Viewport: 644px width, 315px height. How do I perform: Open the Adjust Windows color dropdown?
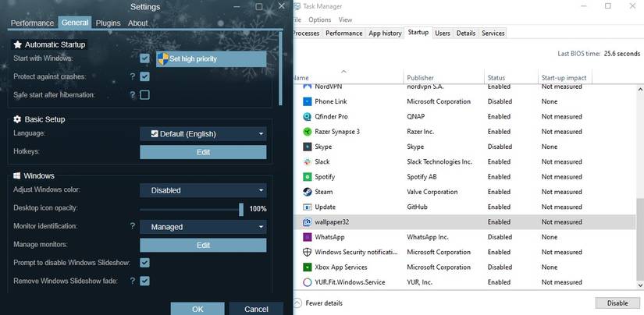[203, 190]
